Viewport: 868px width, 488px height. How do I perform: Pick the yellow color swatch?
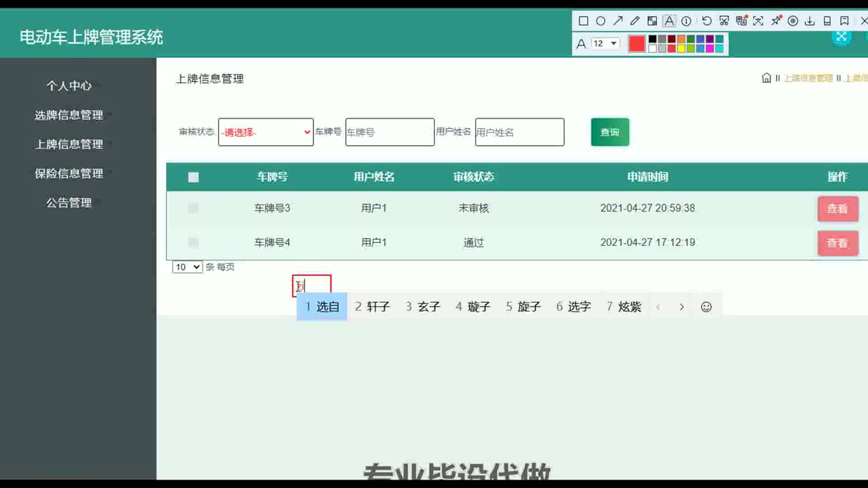pyautogui.click(x=681, y=49)
